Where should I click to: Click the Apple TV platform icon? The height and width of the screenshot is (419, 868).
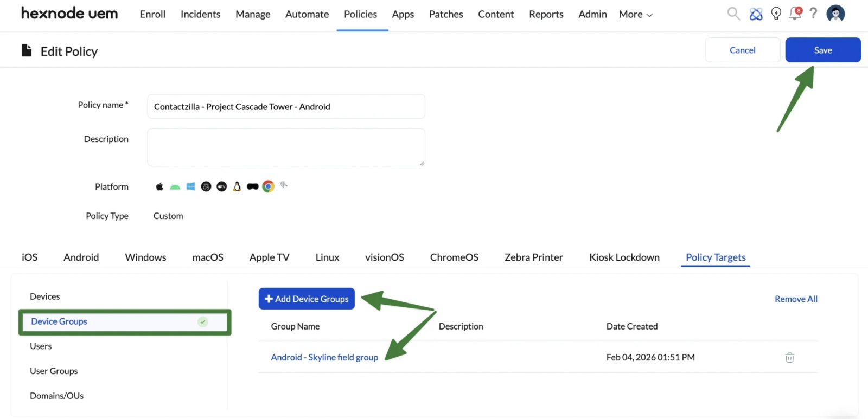coord(221,186)
